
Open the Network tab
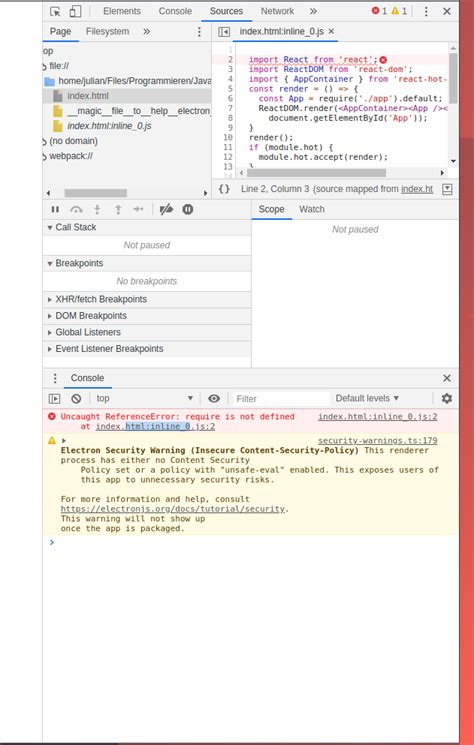pos(277,11)
